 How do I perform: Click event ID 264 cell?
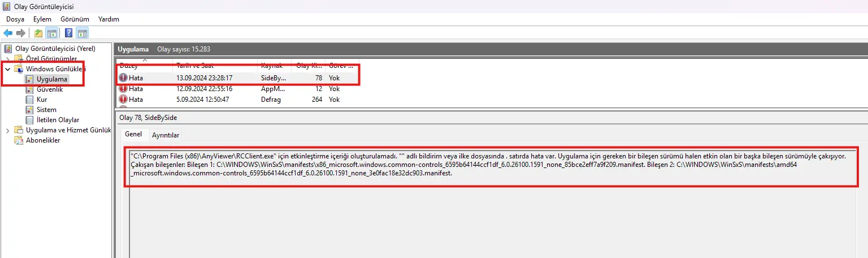[x=316, y=100]
